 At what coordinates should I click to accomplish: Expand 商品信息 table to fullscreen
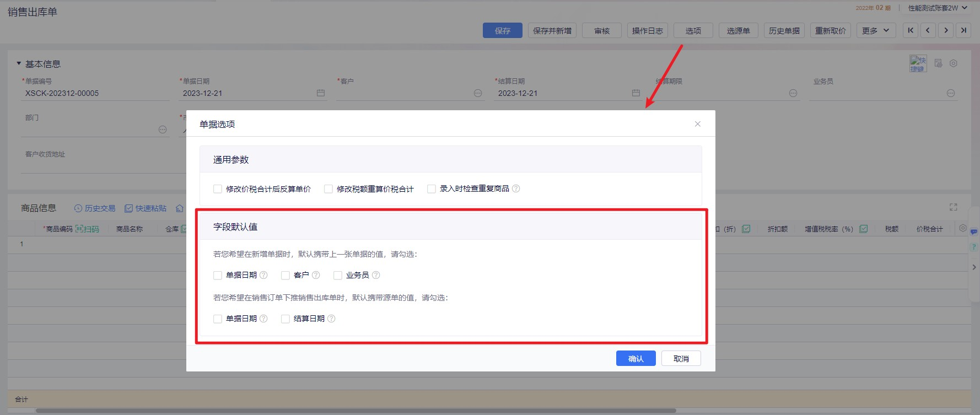(x=954, y=207)
